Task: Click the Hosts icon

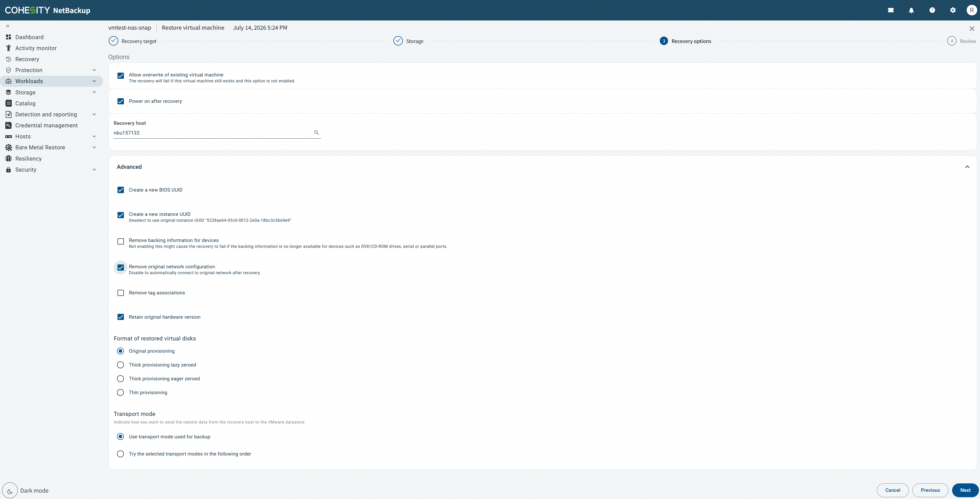Action: (8, 136)
